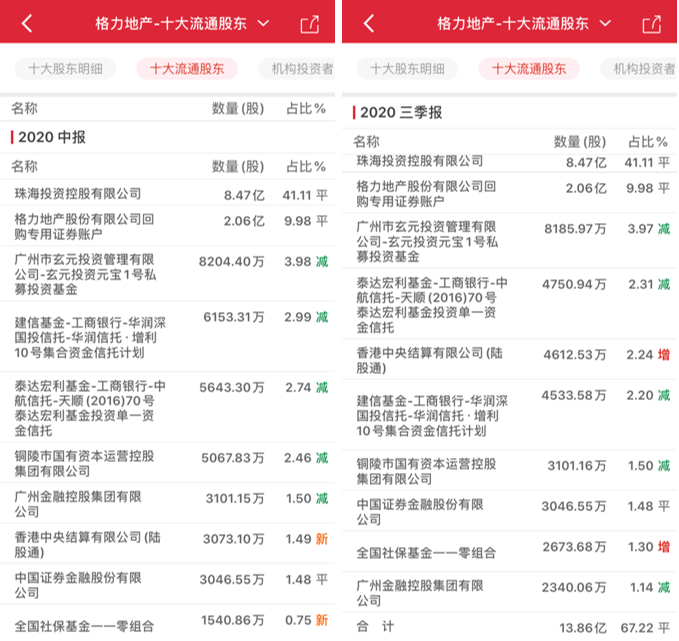Open 机构投资者 tab on right screen
This screenshot has height=641, width=679.
[639, 69]
